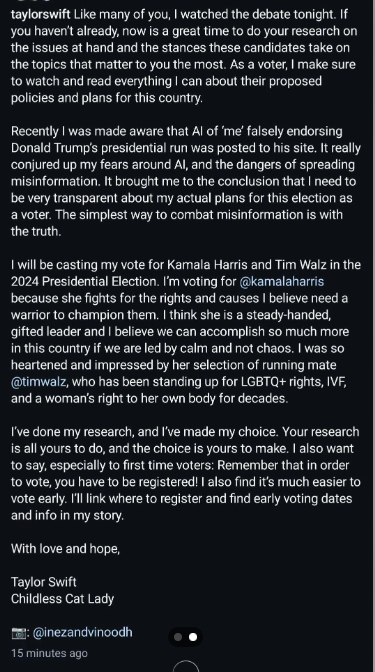375x672 pixels.
Task: Click the camera emoji before the credit
Action: (18, 633)
